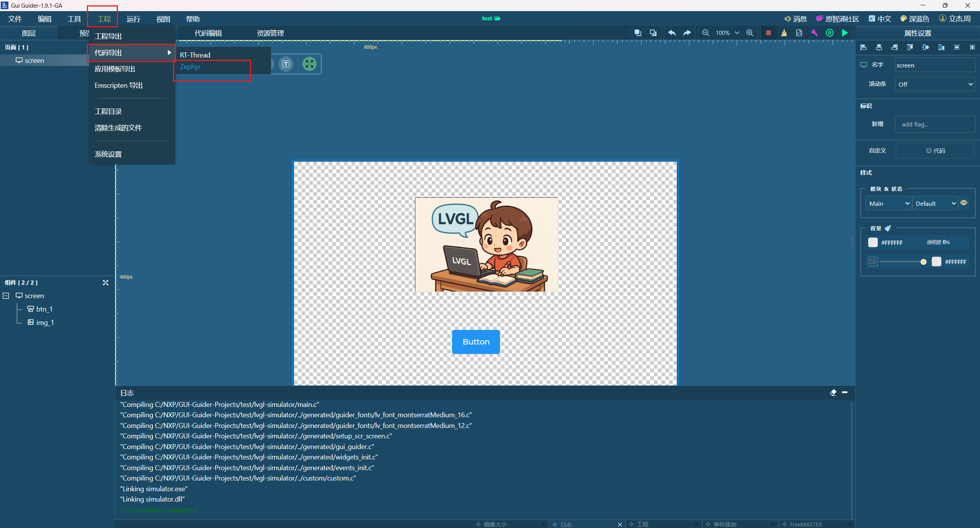Click the bring-to-front layer icon
980x528 pixels.
[x=638, y=33]
